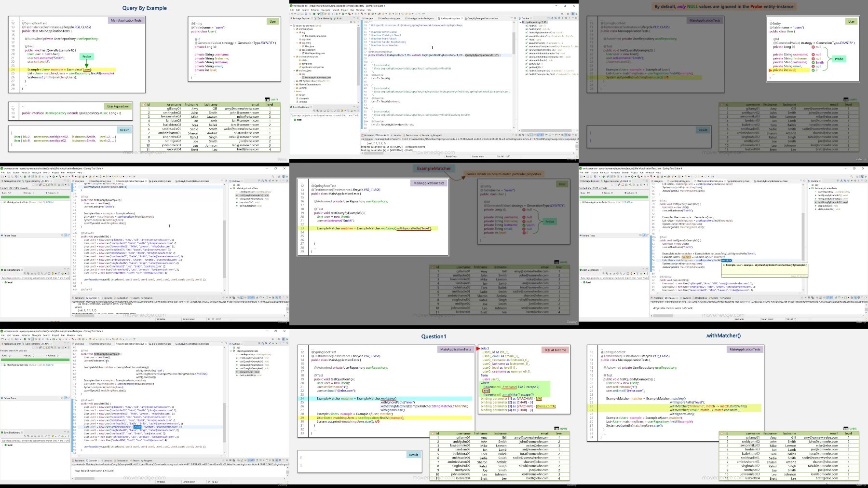
Task: Open the .withMatcher() slide thumbnail
Action: coord(723,406)
